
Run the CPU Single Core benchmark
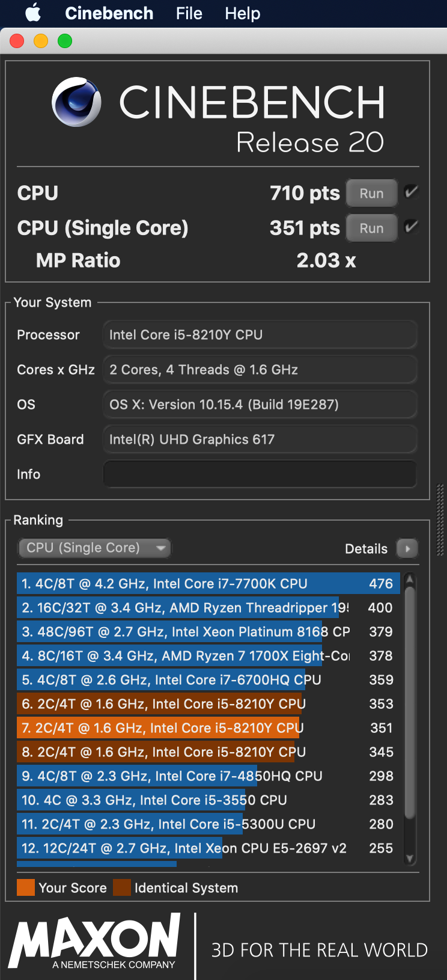(371, 228)
